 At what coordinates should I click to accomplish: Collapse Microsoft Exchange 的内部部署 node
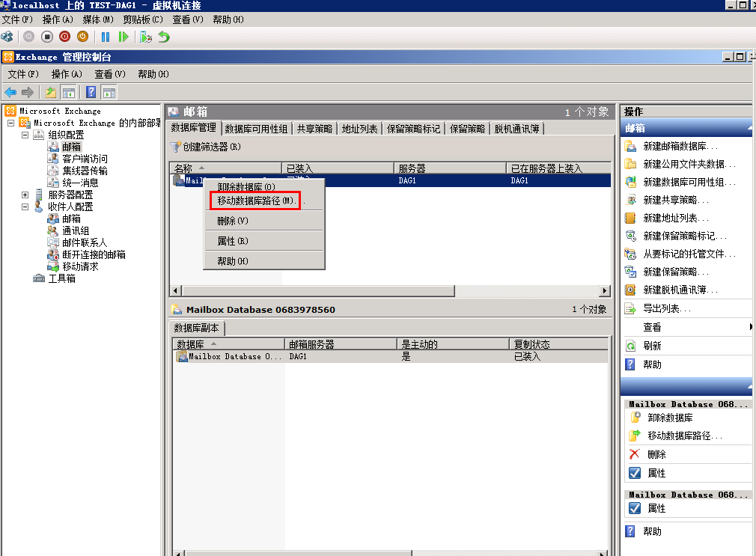pyautogui.click(x=10, y=123)
